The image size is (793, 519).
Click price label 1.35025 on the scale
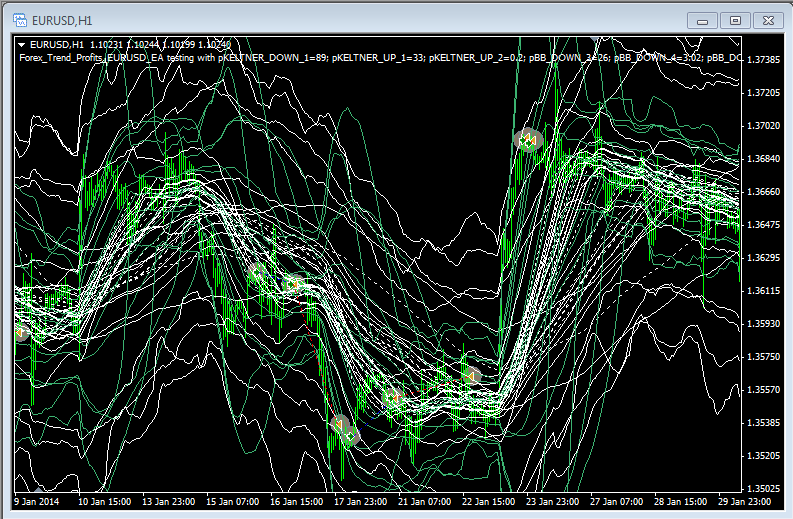point(763,489)
